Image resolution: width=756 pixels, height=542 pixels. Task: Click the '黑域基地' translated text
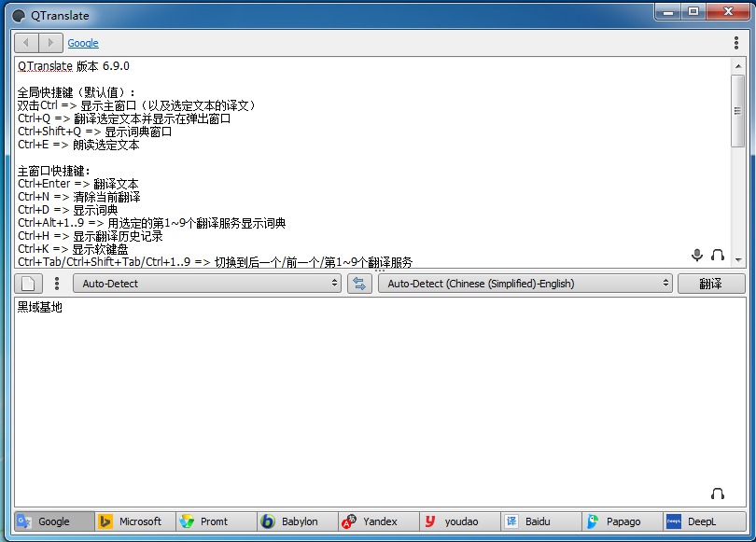(x=40, y=307)
